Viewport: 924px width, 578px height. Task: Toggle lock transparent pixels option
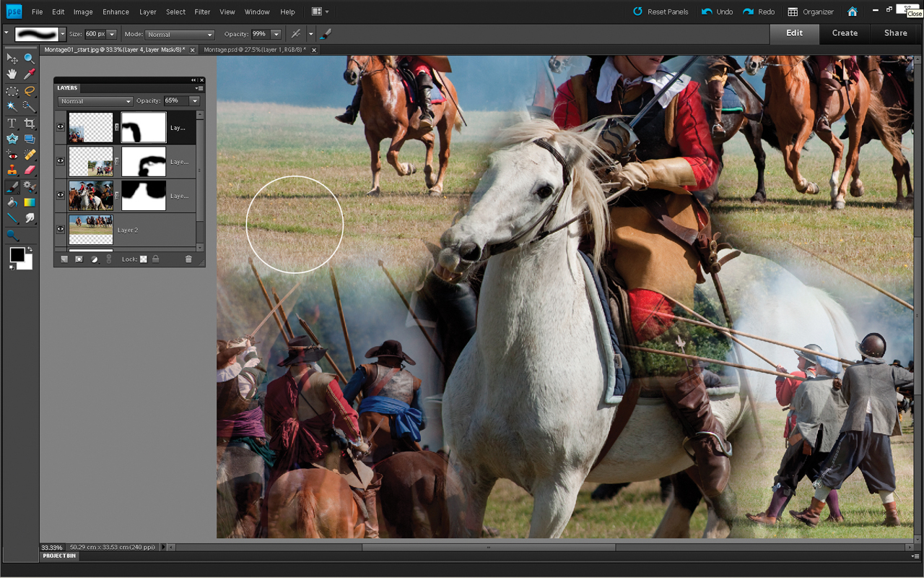tap(143, 259)
